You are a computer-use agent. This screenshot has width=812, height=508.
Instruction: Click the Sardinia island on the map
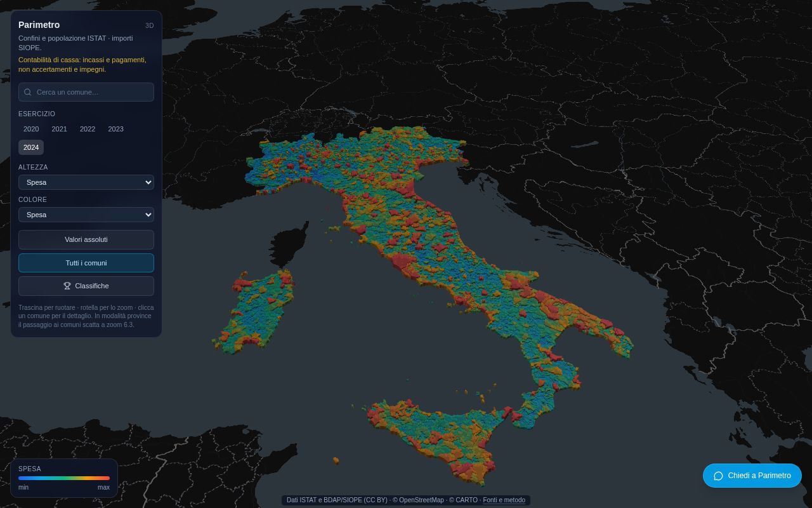pyautogui.click(x=257, y=310)
